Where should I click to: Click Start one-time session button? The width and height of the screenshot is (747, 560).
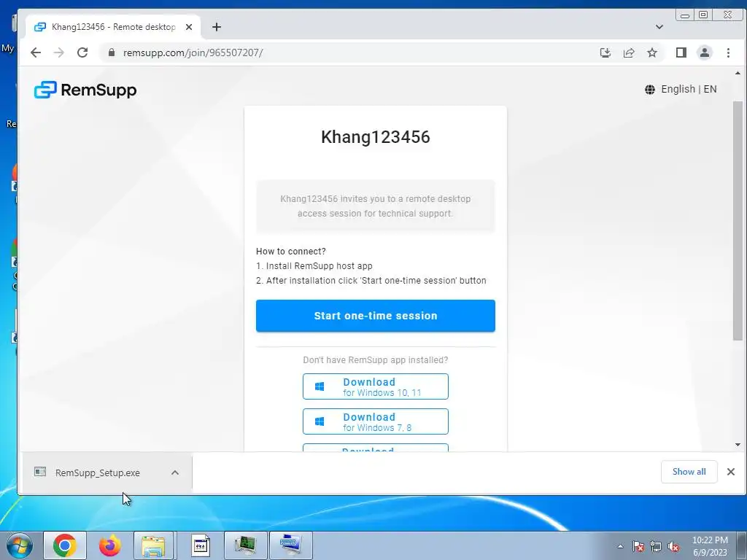[376, 316]
